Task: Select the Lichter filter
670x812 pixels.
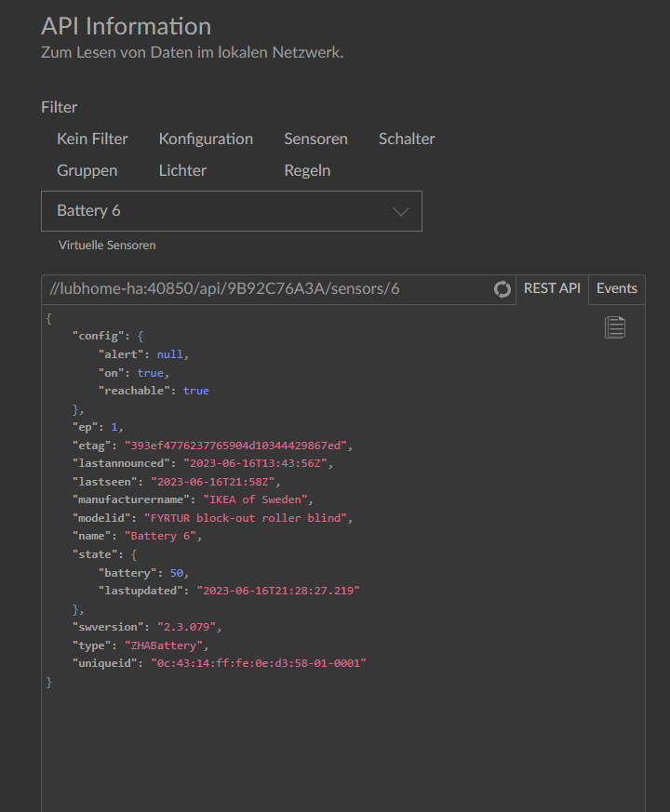Action: 182,170
